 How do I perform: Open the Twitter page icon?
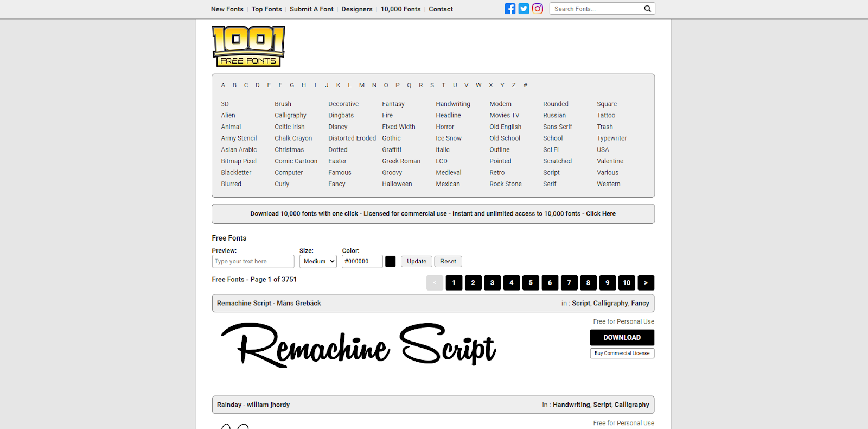pos(524,9)
